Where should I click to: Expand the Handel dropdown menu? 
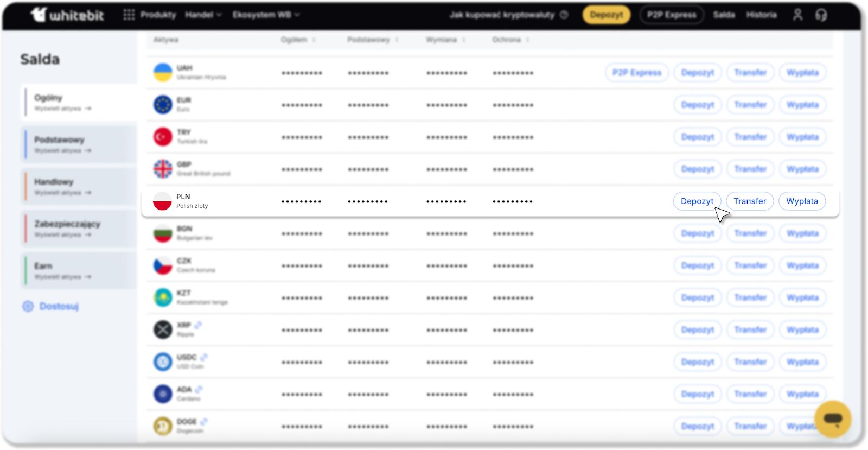[203, 15]
